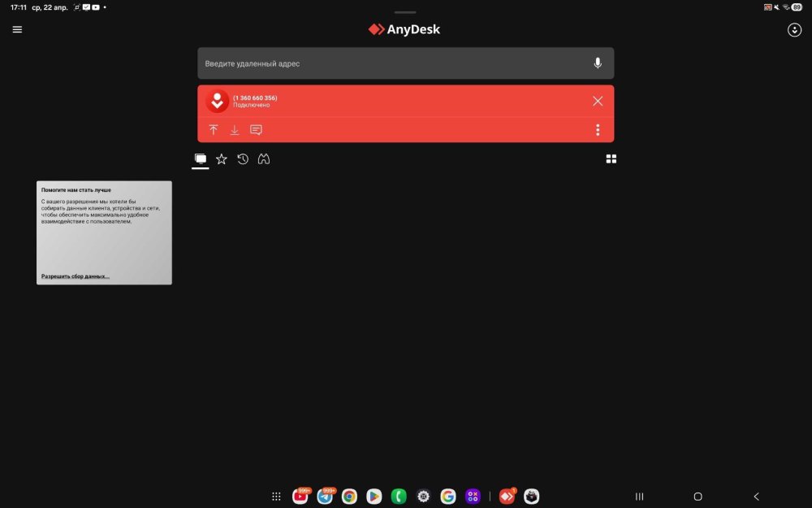The image size is (812, 508).
Task: Open Settings gear in the dock
Action: 424,497
